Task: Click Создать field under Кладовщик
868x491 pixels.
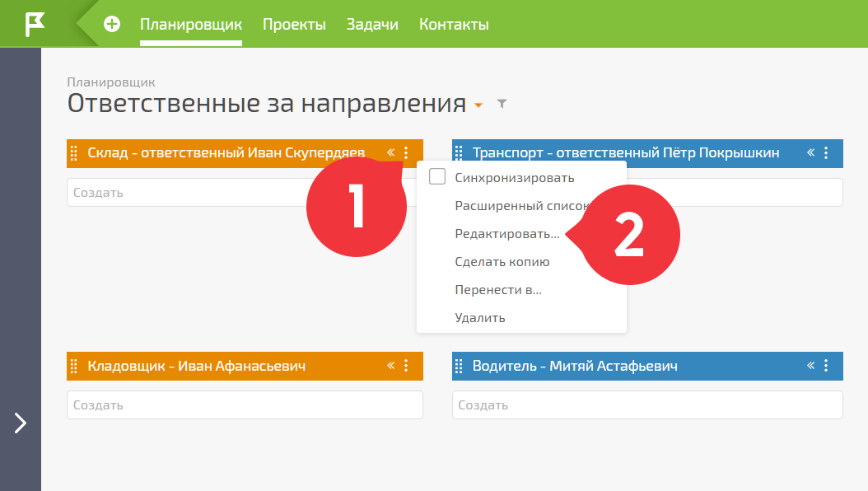Action: (x=245, y=405)
